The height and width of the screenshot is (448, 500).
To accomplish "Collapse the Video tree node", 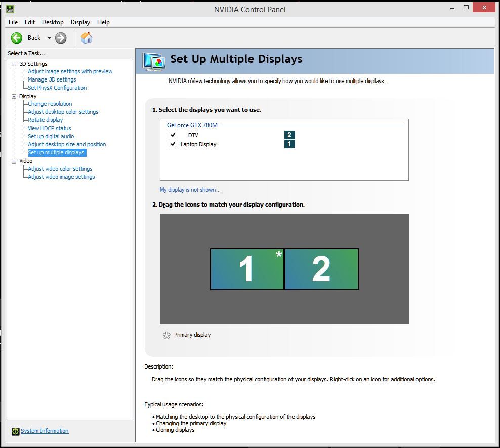I will pos(14,161).
